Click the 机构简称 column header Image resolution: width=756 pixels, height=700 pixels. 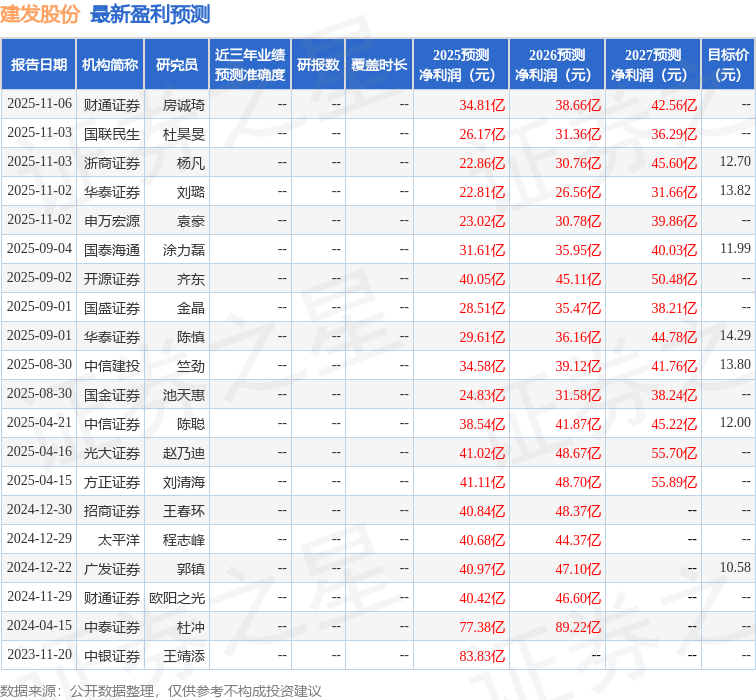pyautogui.click(x=110, y=65)
